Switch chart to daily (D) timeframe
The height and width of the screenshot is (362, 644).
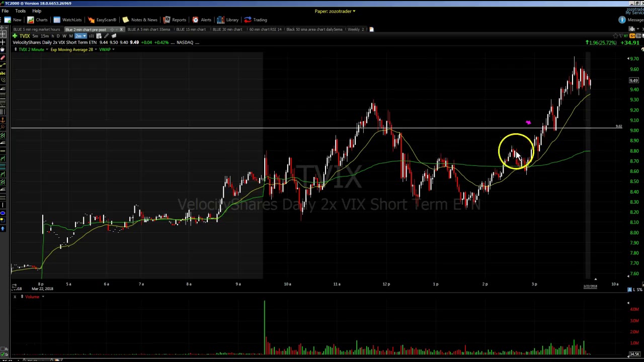[x=58, y=36]
